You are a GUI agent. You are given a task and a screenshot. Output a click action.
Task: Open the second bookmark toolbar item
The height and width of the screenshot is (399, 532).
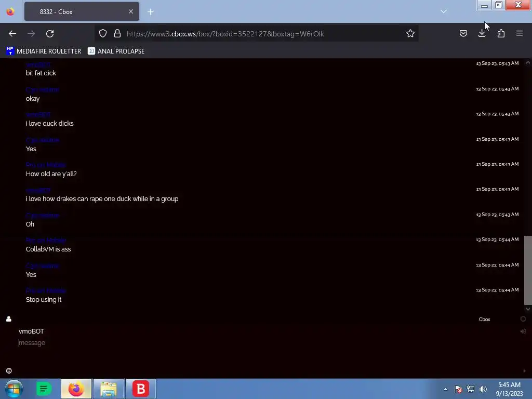116,51
